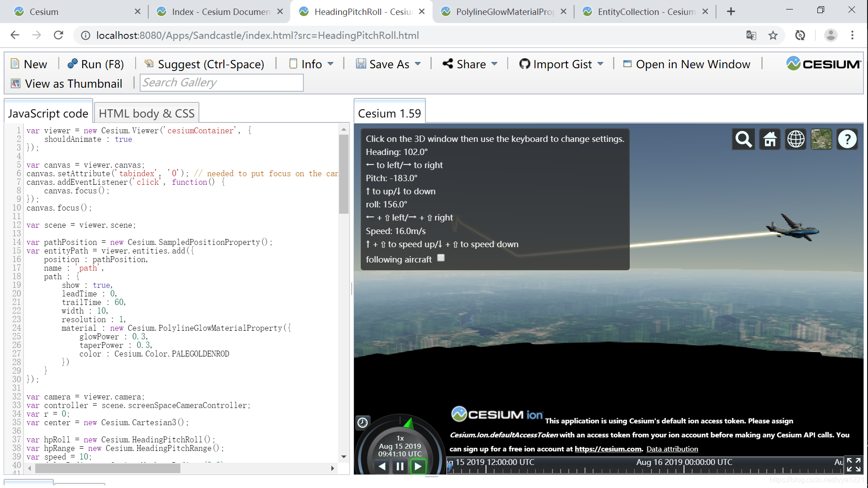
Task: Click the 'Run (F8)' button
Action: [95, 64]
